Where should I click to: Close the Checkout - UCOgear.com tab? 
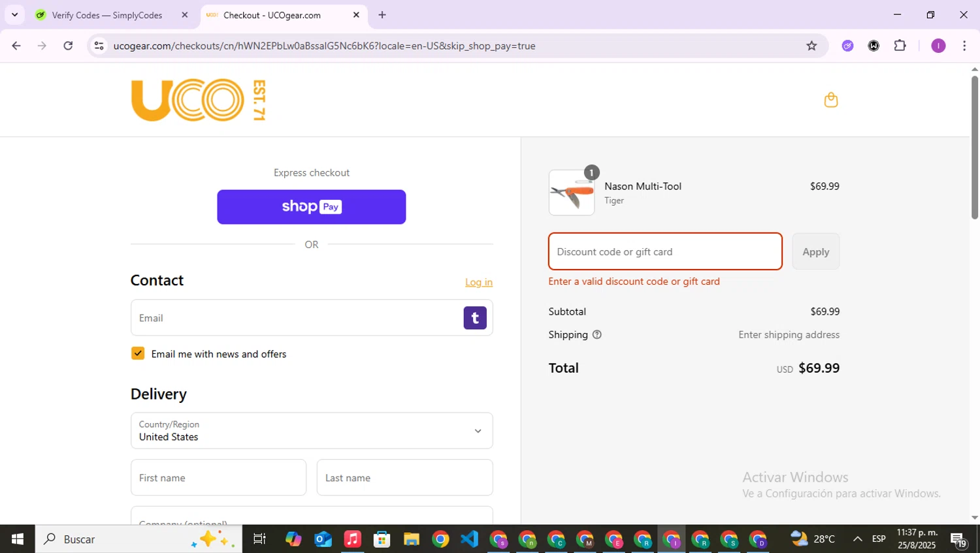tap(356, 15)
